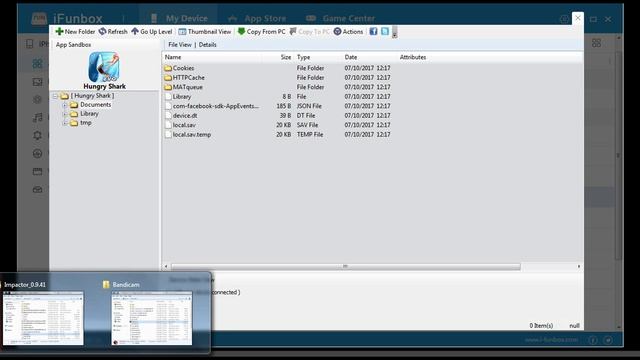
Task: Click the scroll right arrow
Action: (579, 267)
